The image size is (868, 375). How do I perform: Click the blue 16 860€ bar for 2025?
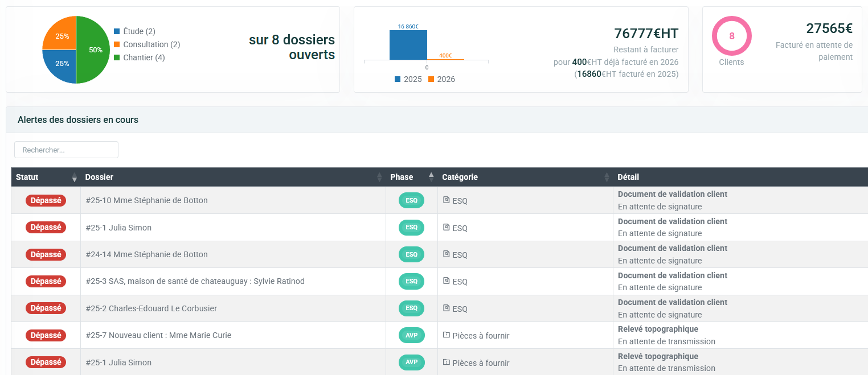click(x=408, y=45)
